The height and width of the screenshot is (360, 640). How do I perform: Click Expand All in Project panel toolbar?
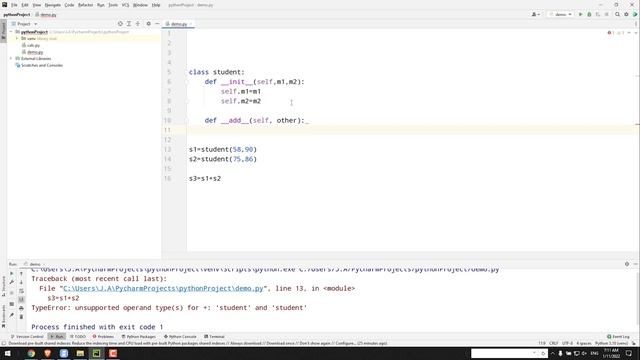pyautogui.click(x=129, y=24)
